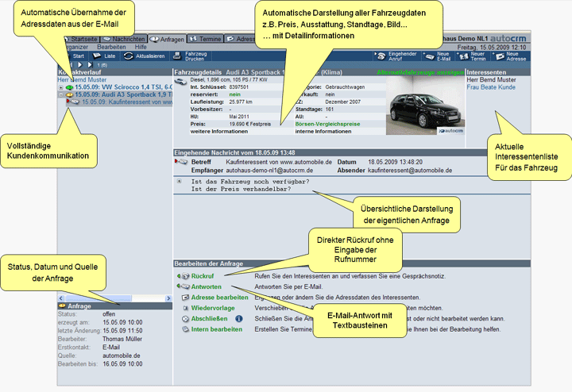Click the Wiedervorlage icon
The height and width of the screenshot is (392, 572).
tap(185, 308)
